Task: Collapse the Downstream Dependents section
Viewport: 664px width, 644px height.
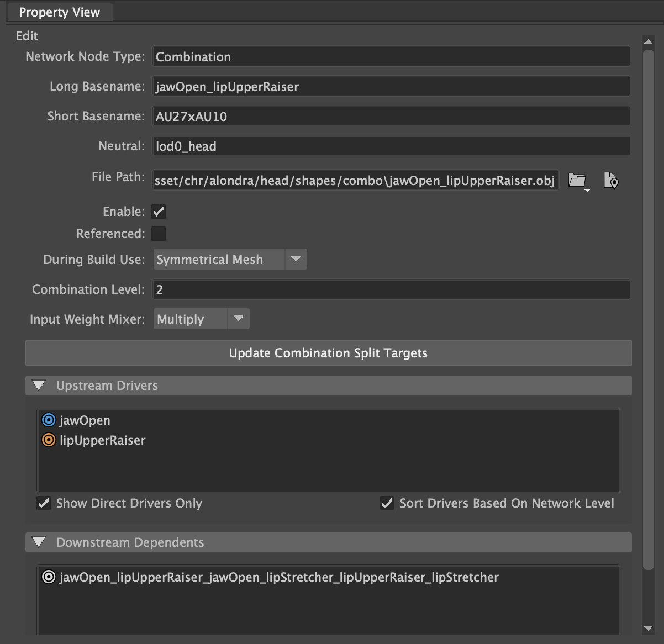Action: (39, 542)
